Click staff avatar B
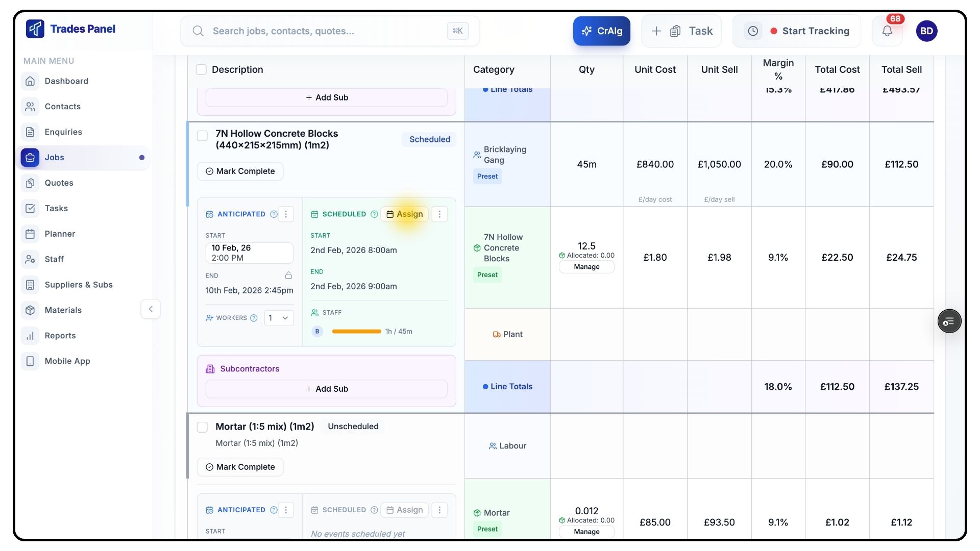 (317, 332)
